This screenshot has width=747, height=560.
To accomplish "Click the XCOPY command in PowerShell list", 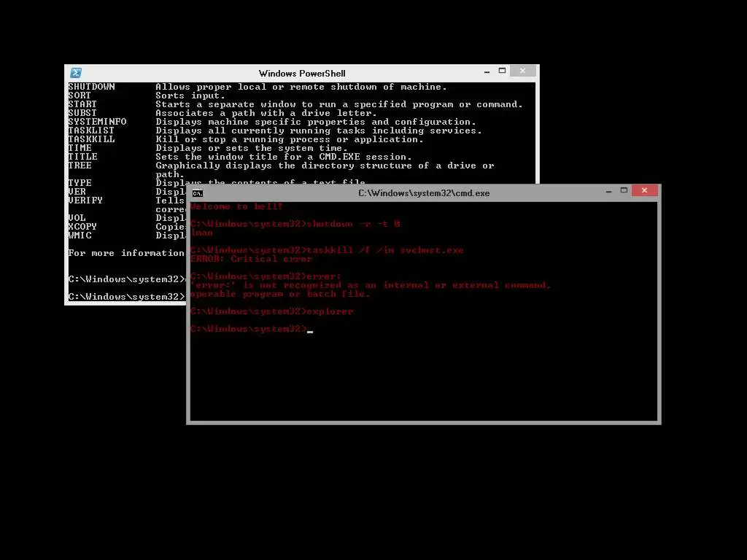I will coord(82,227).
